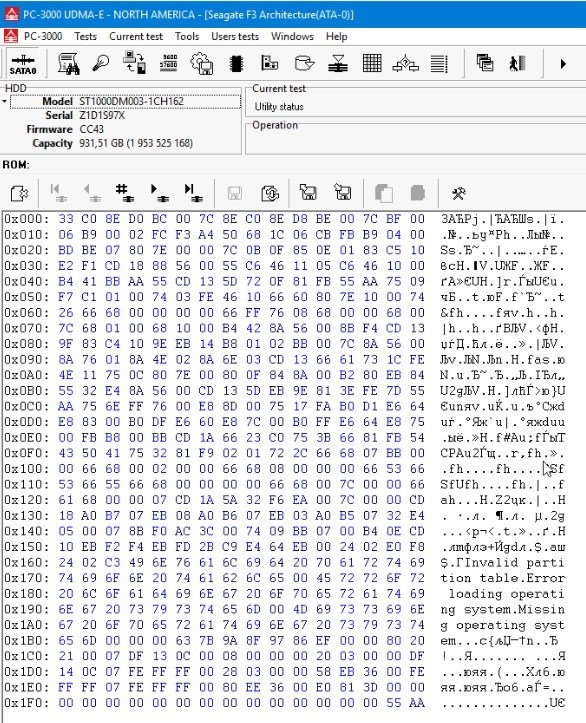
Task: Go to first sector in ROM toolbar
Action: coord(58,193)
